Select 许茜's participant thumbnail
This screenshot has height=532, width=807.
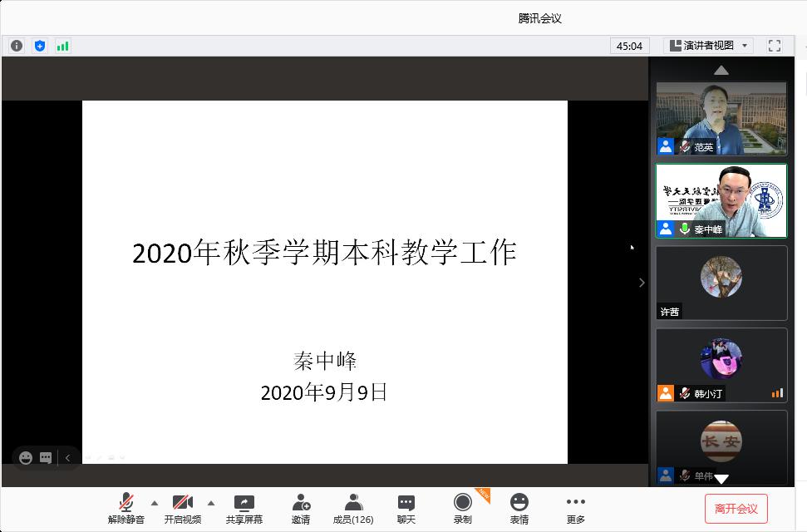pos(721,283)
